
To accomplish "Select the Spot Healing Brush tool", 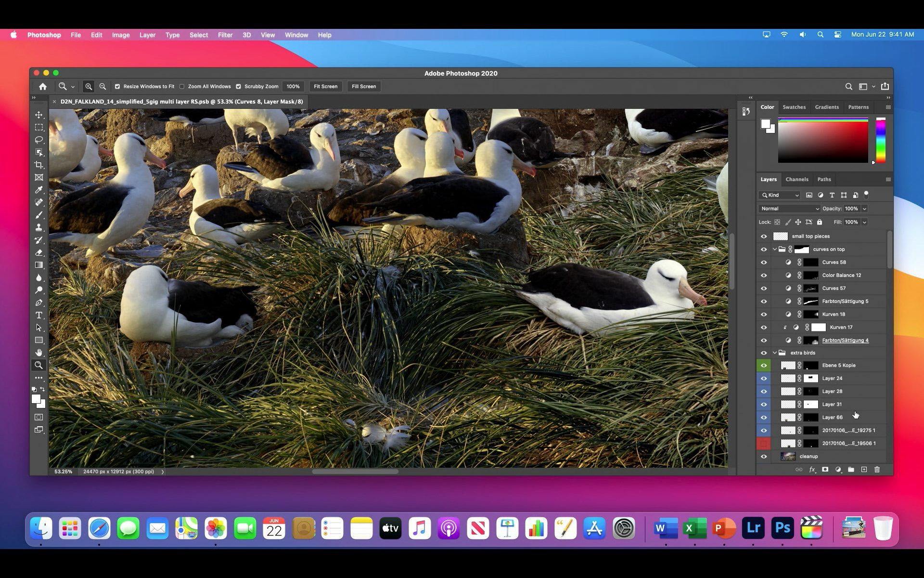I will pos(39,202).
